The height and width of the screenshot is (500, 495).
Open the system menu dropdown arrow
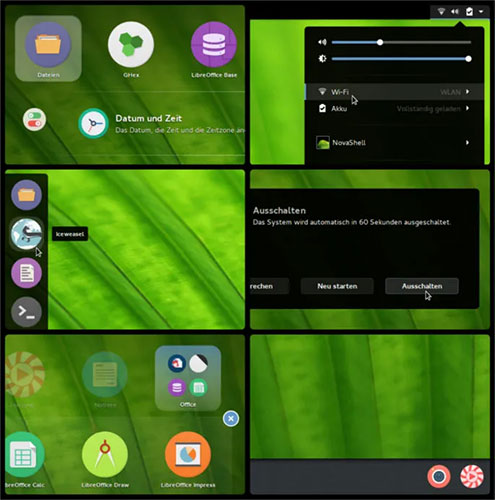(x=481, y=12)
